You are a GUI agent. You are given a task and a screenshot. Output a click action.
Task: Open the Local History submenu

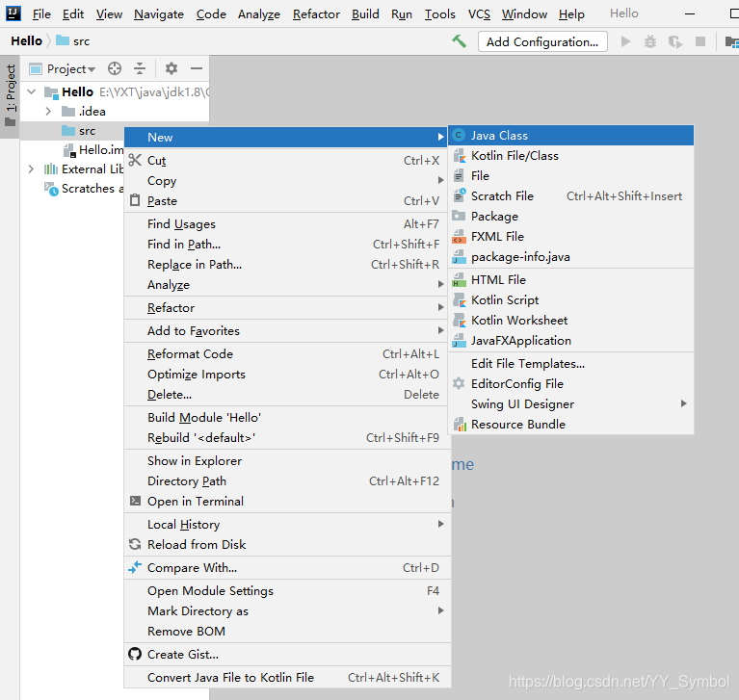pyautogui.click(x=287, y=524)
